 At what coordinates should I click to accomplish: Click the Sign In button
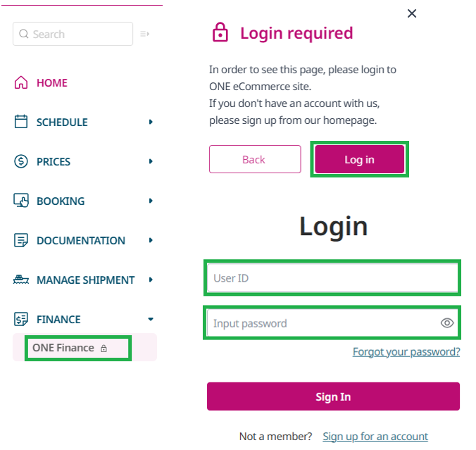[333, 396]
